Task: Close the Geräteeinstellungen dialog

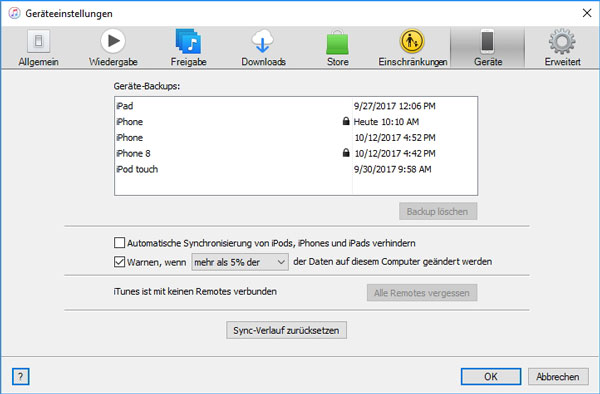Action: click(587, 13)
